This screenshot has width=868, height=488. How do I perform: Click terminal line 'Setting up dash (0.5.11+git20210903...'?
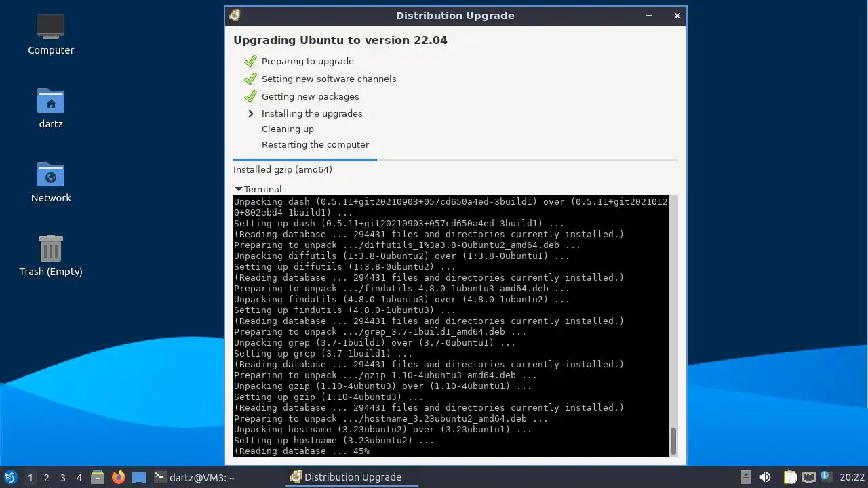pos(399,223)
